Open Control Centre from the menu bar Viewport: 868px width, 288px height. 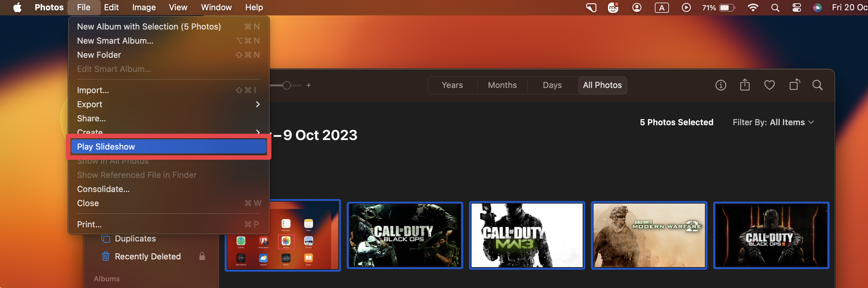[796, 7]
